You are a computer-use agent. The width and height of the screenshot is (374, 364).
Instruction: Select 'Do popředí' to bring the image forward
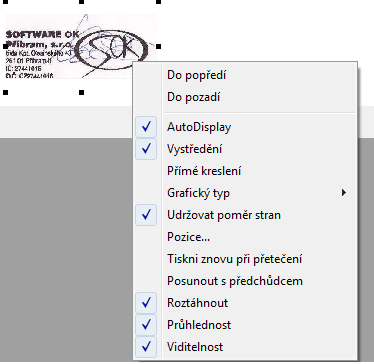coord(246,75)
